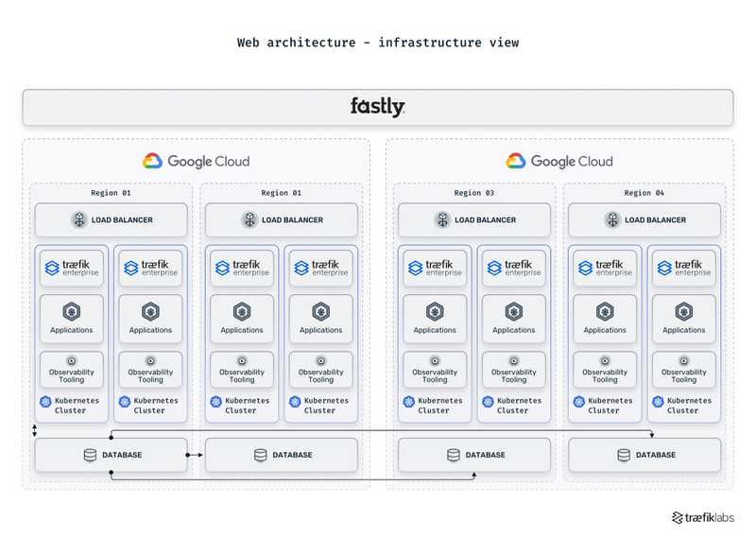Click the Load Balancer icon in Region 03
The height and width of the screenshot is (539, 756).
tap(442, 219)
